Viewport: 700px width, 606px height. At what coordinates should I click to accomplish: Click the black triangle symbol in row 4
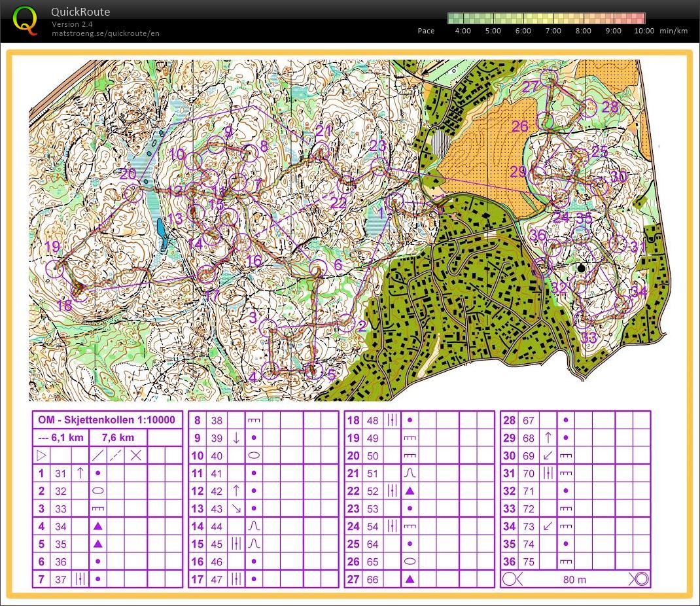97,526
